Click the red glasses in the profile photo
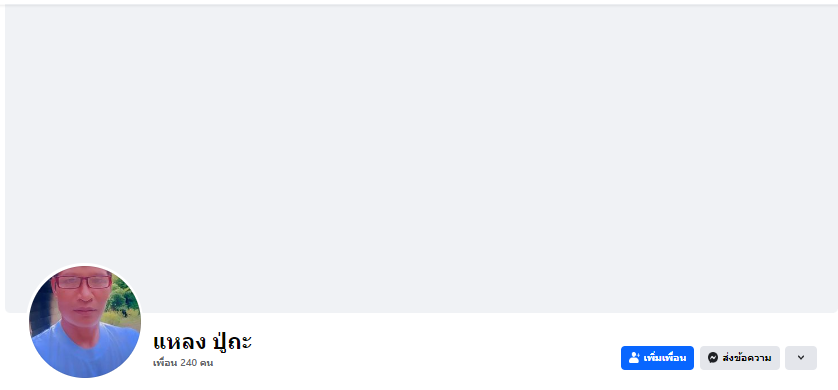 pos(83,282)
